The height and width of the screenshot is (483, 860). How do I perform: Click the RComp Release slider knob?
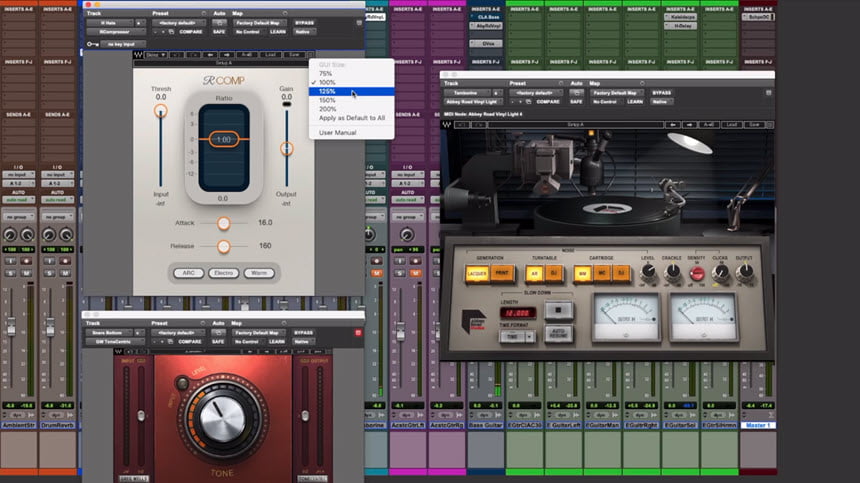point(223,246)
